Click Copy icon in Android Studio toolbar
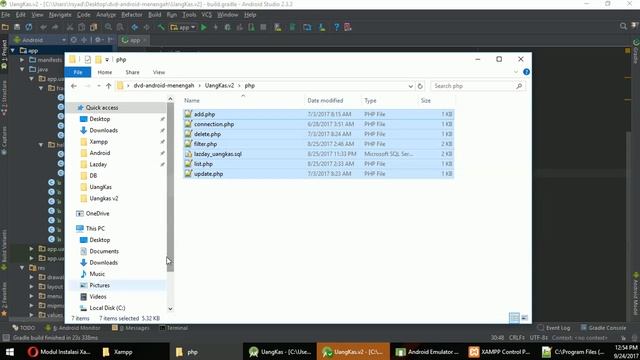This screenshot has height=360, width=640. (82, 27)
